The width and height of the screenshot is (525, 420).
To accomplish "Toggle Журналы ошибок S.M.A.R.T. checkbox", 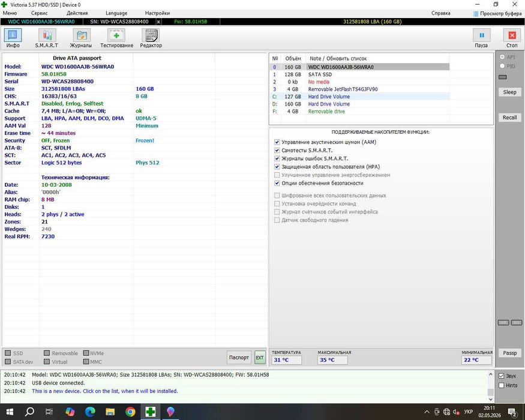I will (x=277, y=158).
